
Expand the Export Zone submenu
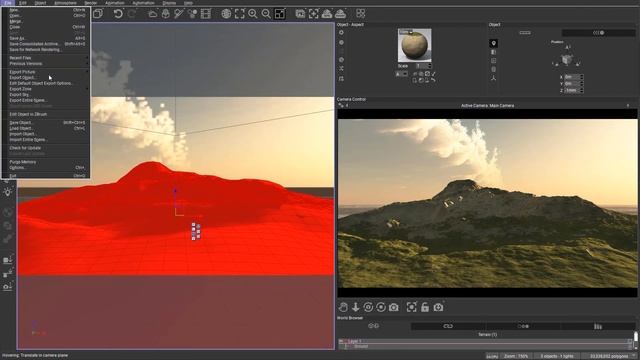click(46, 89)
